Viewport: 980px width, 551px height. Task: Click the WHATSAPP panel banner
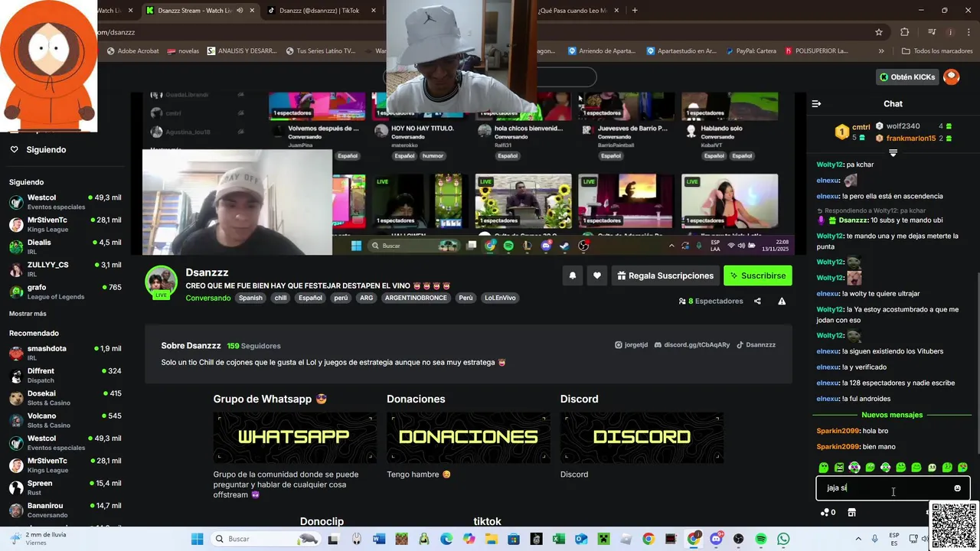(294, 437)
